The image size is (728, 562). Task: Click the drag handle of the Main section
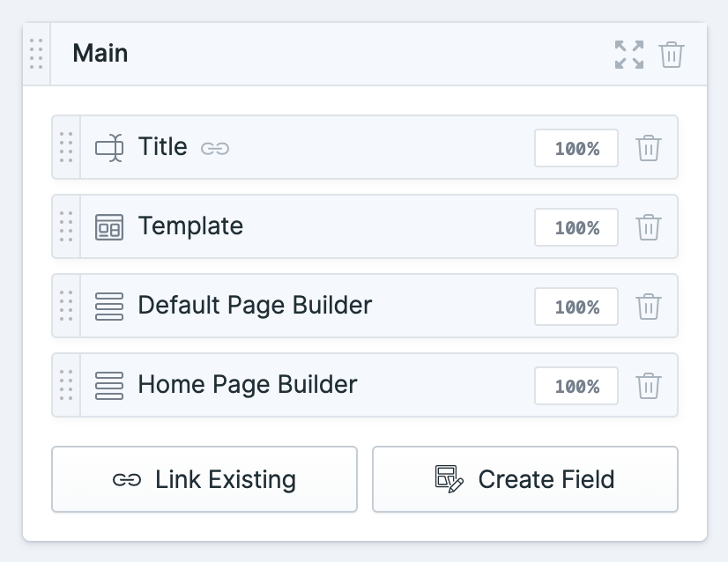point(34,54)
